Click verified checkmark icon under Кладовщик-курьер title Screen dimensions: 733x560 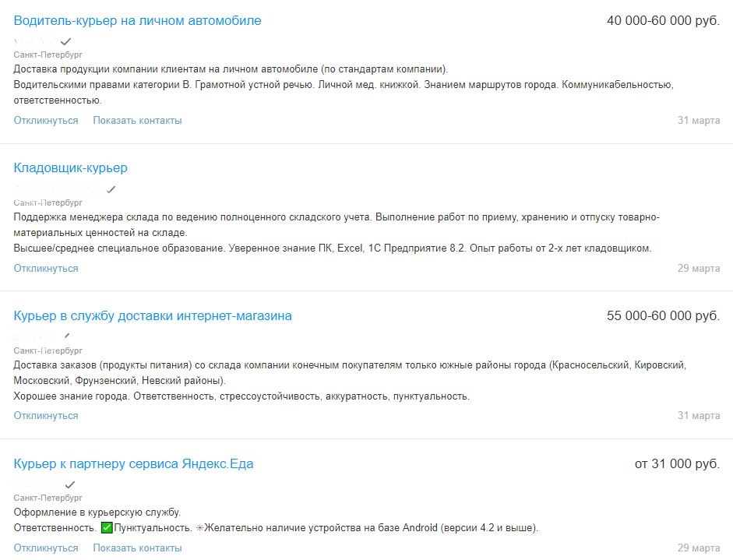point(111,189)
